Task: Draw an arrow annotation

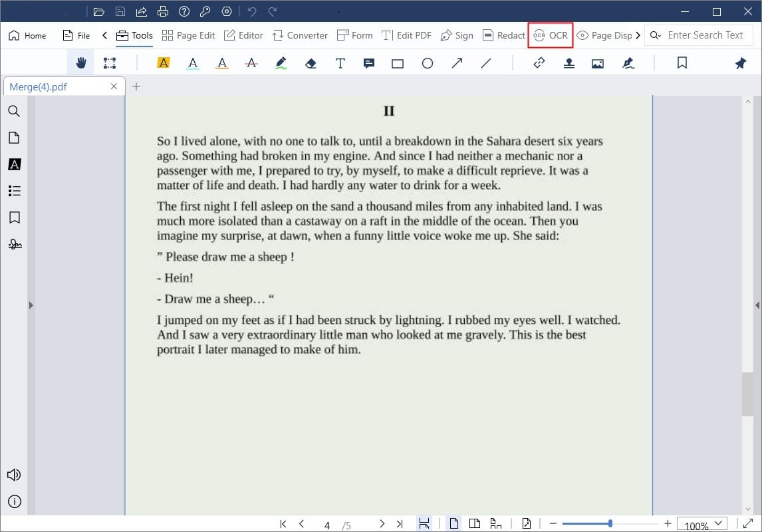Action: pos(457,63)
